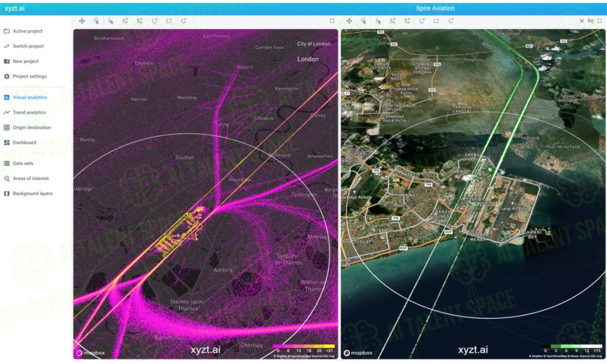This screenshot has width=607, height=364.
Task: Expand right Singapore map to fullscreen
Action: pyautogui.click(x=600, y=21)
